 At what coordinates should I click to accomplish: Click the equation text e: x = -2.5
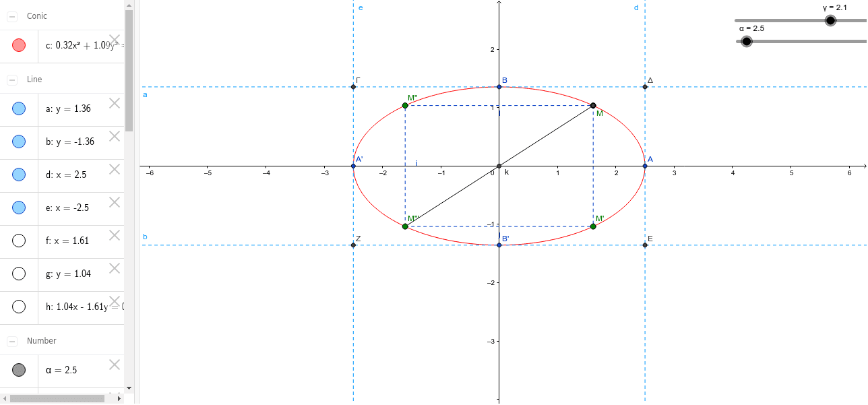67,208
